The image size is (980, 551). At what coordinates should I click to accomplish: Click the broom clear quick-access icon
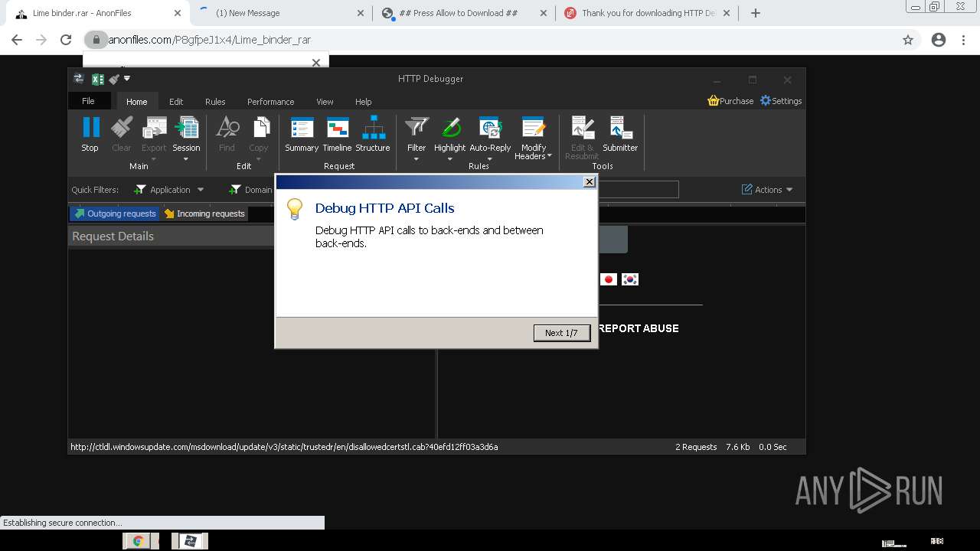[114, 79]
